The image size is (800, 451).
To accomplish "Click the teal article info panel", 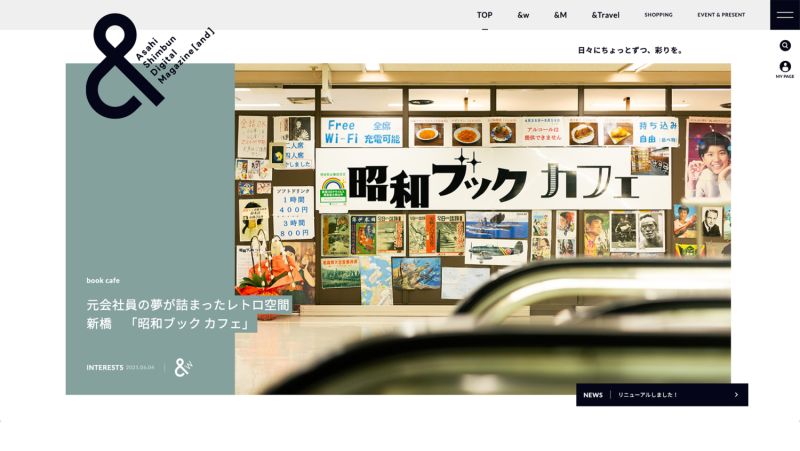I will click(x=150, y=200).
